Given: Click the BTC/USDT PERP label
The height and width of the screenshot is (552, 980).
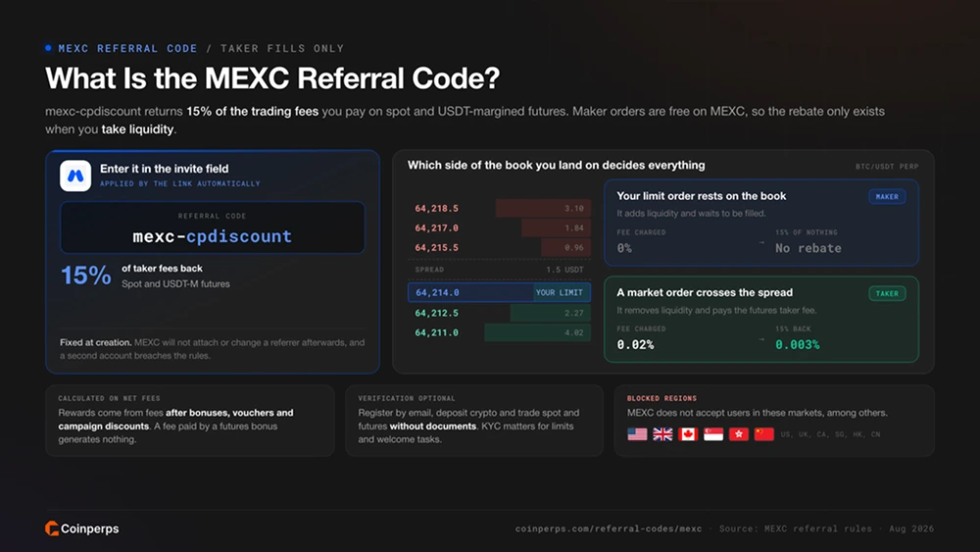Looking at the screenshot, I should click(x=887, y=167).
